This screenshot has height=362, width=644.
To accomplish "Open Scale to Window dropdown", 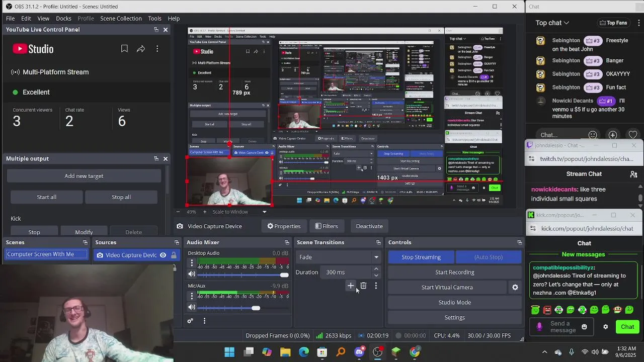I will [x=264, y=212].
